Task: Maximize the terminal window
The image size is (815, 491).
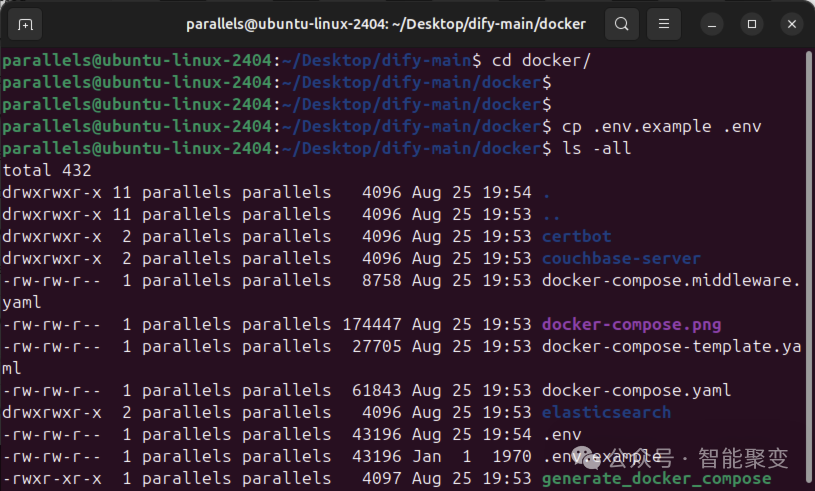Action: tap(752, 24)
